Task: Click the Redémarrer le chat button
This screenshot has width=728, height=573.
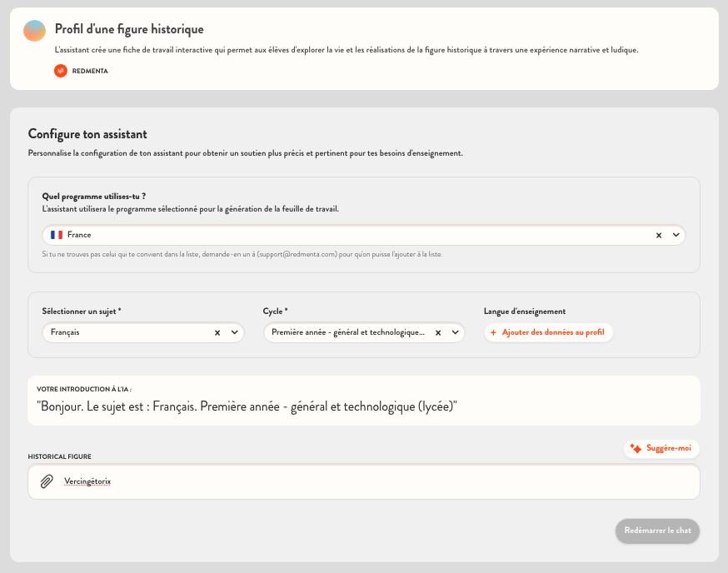Action: click(657, 531)
